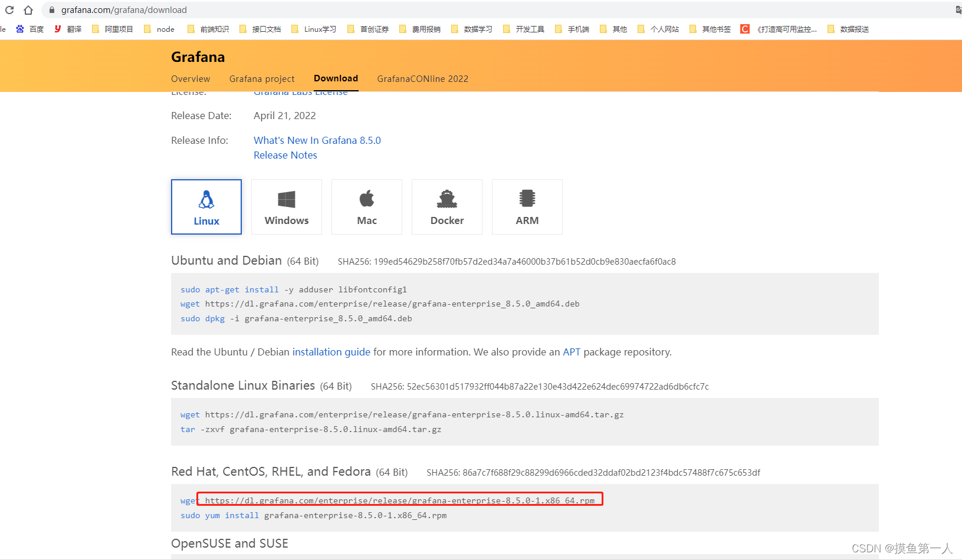Image resolution: width=962 pixels, height=560 pixels.
Task: Click the Red Hat, CentOS, RHEL heading
Action: point(271,472)
